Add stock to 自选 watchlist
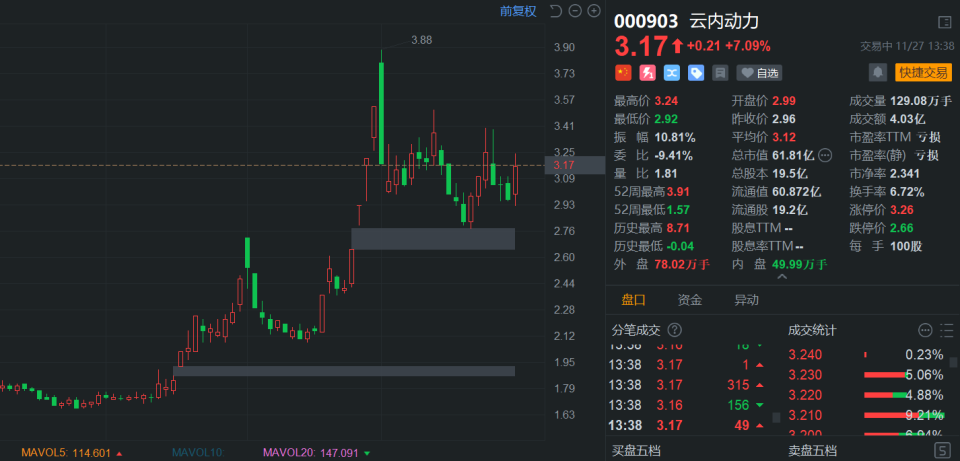Viewport: 960px width, 461px height. 759,73
